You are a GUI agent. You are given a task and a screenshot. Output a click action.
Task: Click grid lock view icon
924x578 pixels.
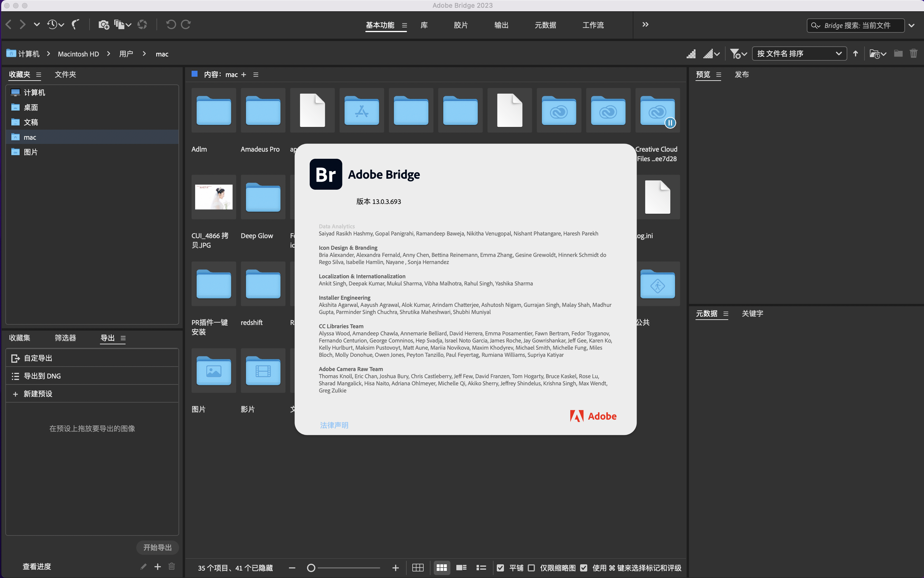(x=418, y=568)
